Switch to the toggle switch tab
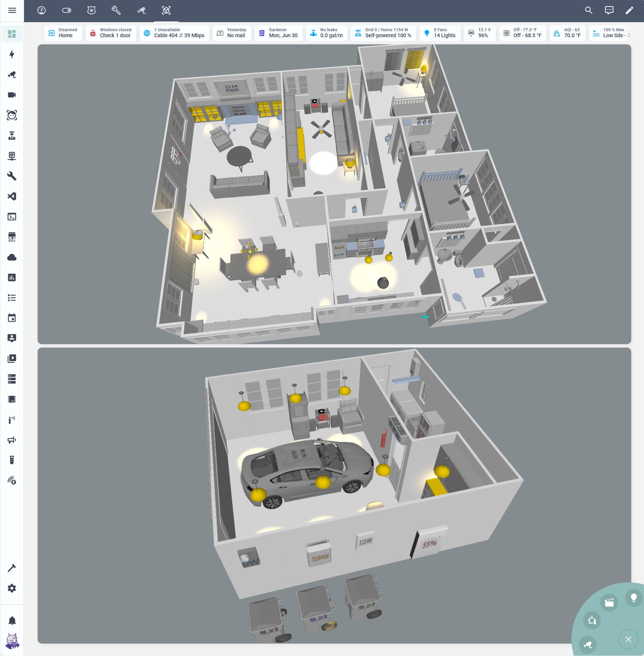Screen dimensions: 644x656 67,10
